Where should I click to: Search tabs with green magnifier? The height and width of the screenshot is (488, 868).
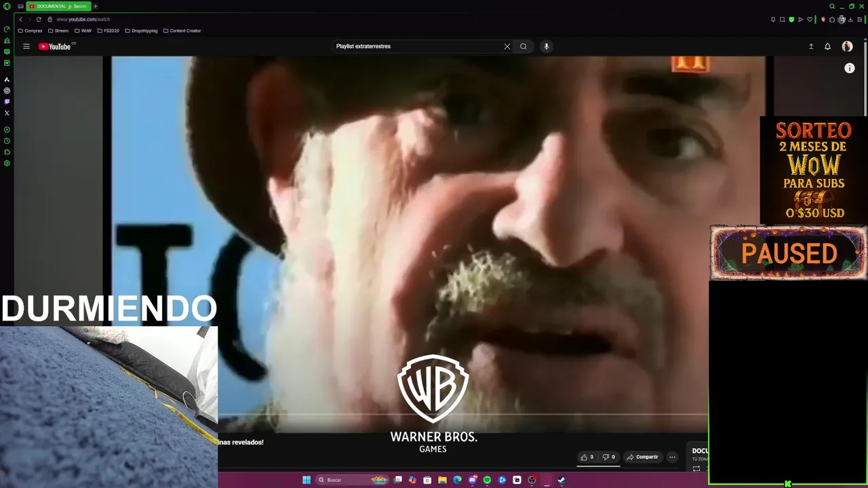tap(832, 6)
